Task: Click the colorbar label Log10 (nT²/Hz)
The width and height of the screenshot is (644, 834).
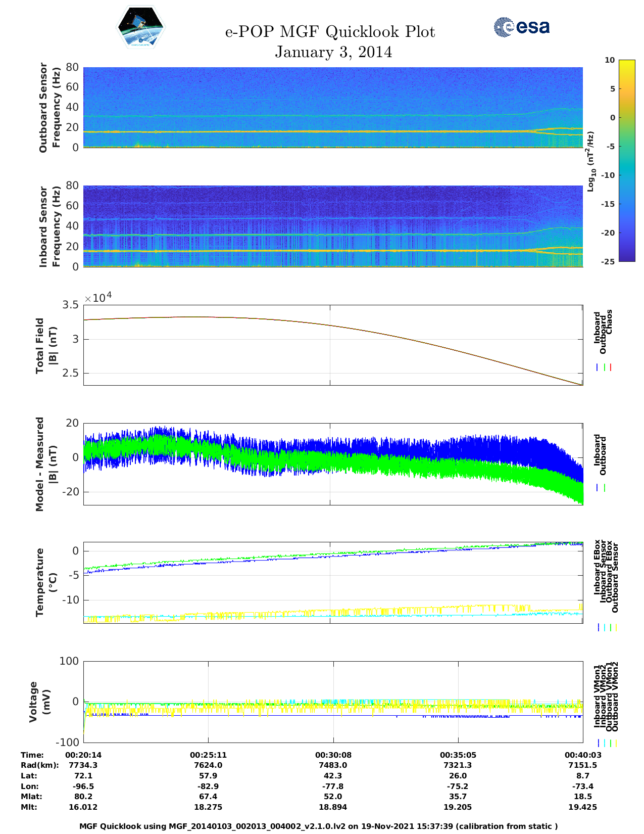Action: tap(590, 161)
